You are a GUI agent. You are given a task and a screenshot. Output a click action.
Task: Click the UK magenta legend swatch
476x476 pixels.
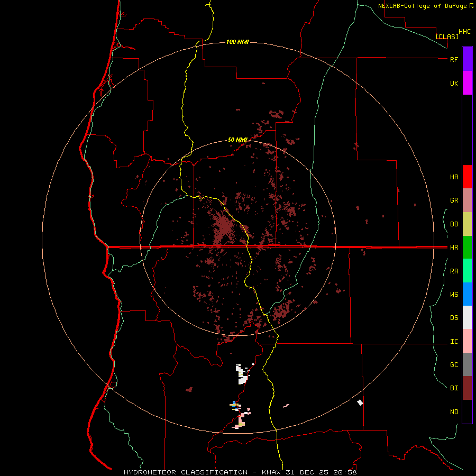click(467, 83)
